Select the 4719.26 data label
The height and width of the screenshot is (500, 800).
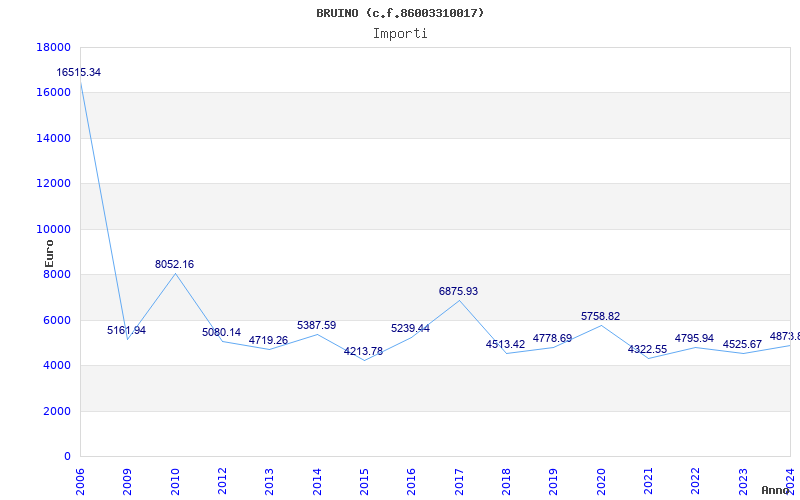[x=268, y=340]
